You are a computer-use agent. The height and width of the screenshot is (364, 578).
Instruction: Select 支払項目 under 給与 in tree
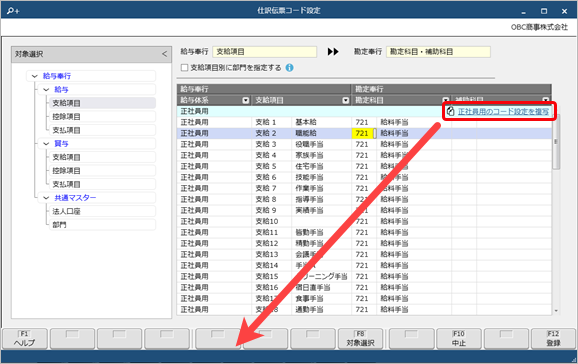(102, 130)
